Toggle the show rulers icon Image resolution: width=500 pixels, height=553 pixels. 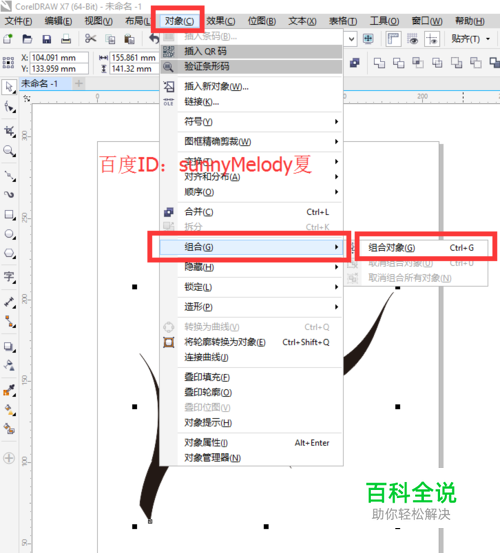(393, 39)
